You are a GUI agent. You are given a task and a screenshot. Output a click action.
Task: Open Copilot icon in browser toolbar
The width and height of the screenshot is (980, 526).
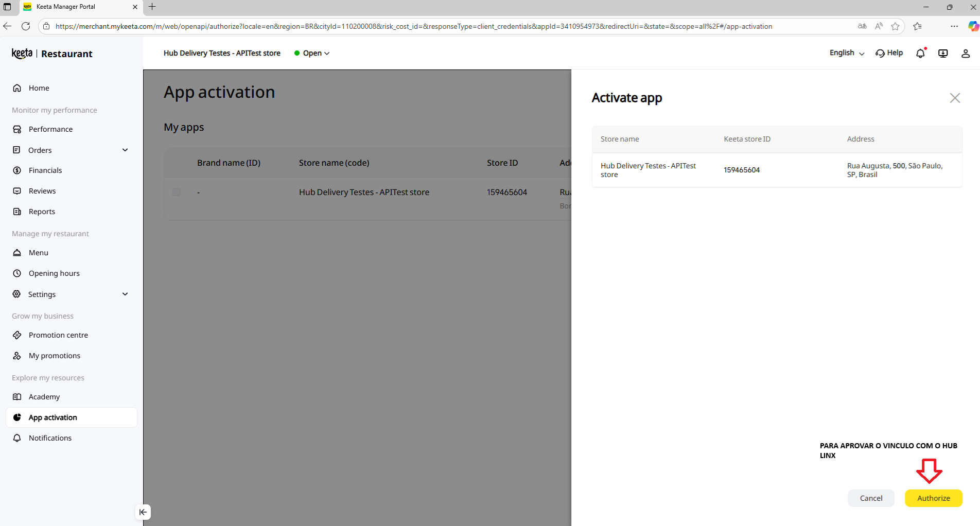pos(973,26)
